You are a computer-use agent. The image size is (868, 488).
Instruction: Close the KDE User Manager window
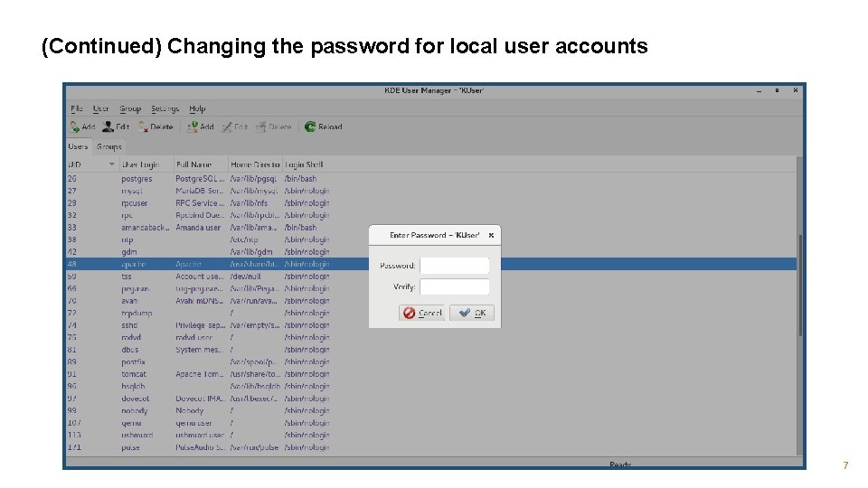pyautogui.click(x=796, y=90)
